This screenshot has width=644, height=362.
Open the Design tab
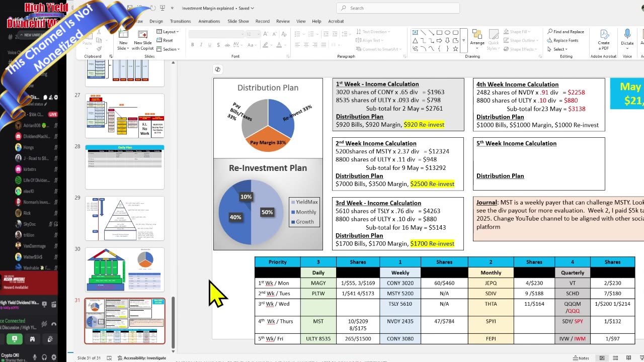coord(156,21)
